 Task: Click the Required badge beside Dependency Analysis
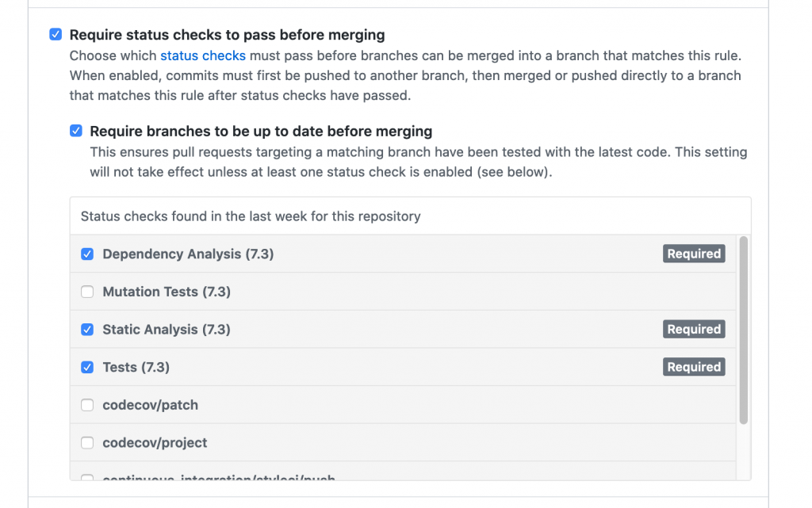click(x=694, y=254)
